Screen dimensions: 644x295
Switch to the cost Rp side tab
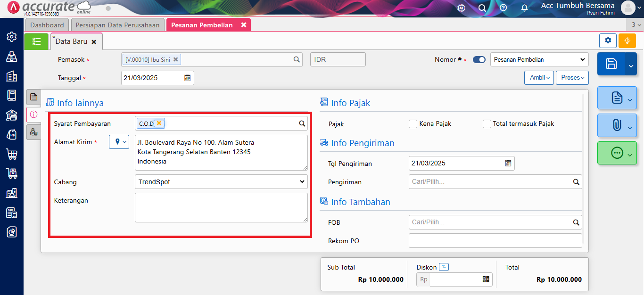[33, 132]
